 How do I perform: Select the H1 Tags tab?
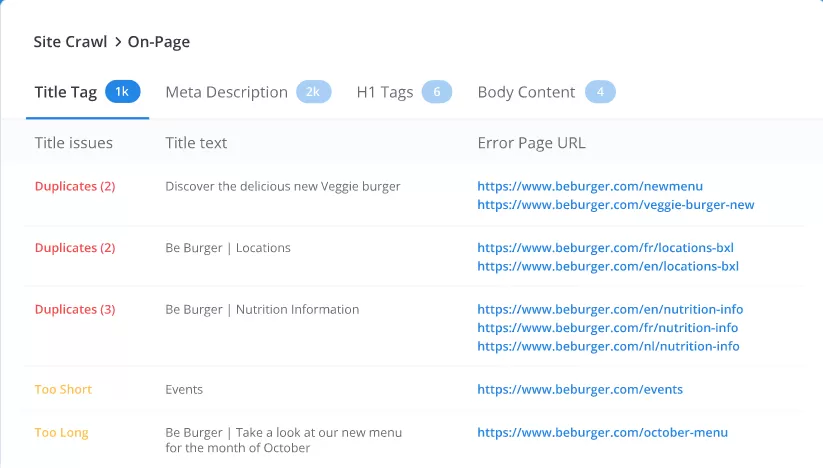coord(385,92)
